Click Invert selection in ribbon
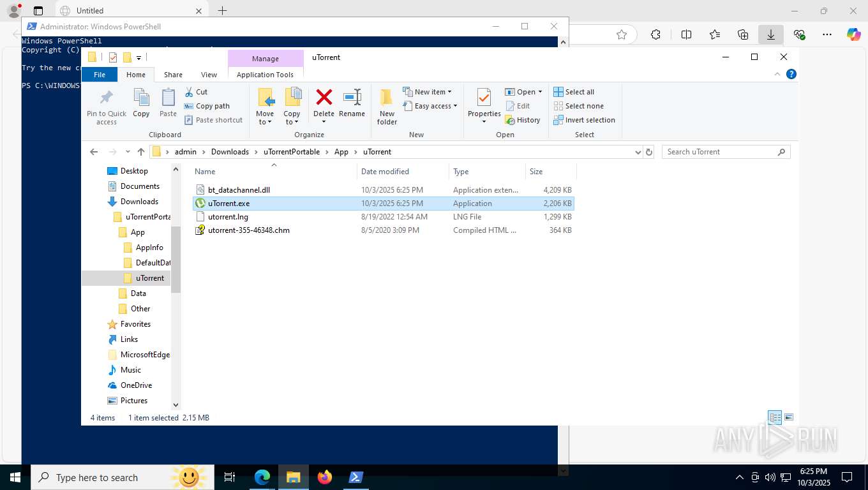868x490 pixels. point(584,120)
